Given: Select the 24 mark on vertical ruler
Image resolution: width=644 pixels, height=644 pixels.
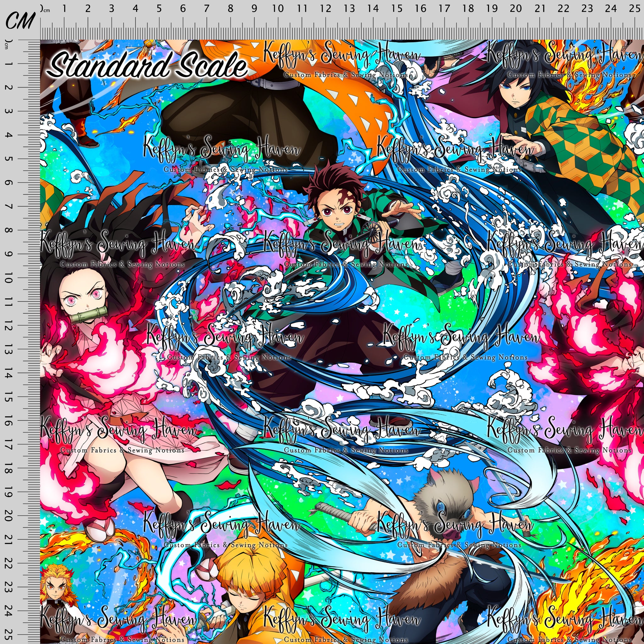Looking at the screenshot, I should 8,611.
